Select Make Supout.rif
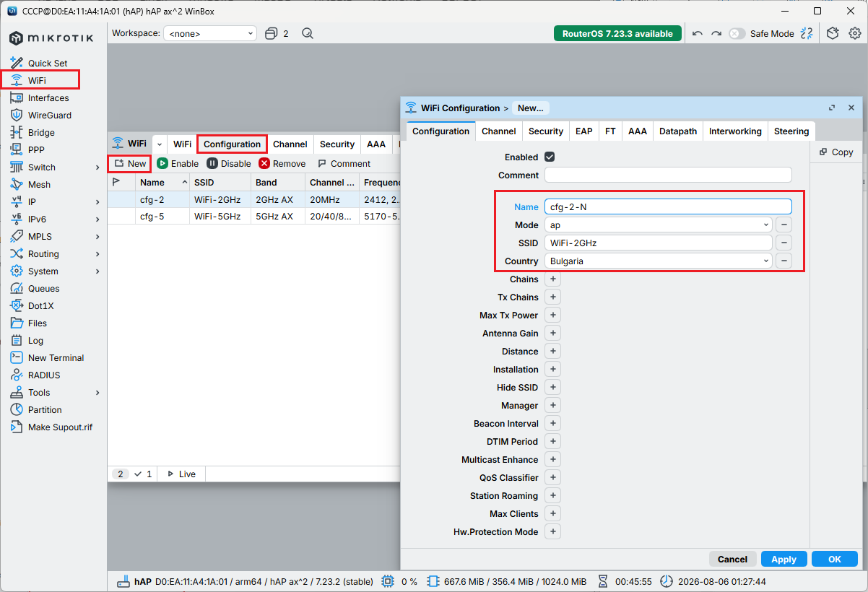Image resolution: width=868 pixels, height=592 pixels. pos(60,427)
